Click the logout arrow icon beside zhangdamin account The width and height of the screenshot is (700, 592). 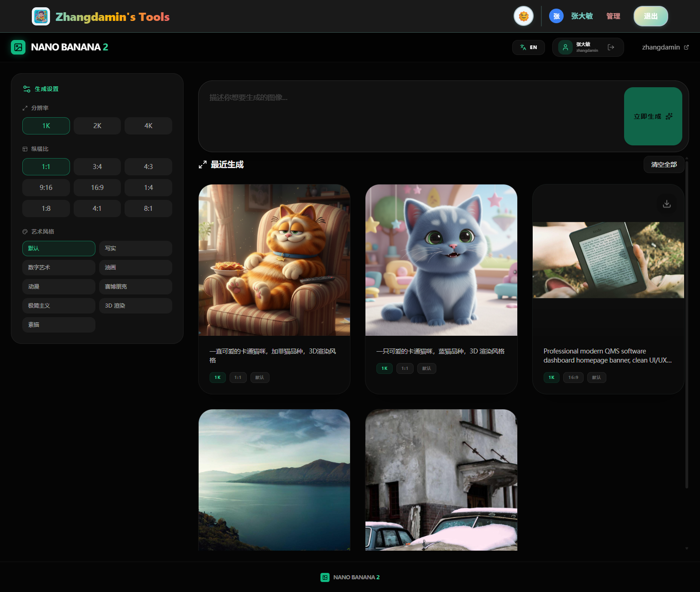click(611, 47)
